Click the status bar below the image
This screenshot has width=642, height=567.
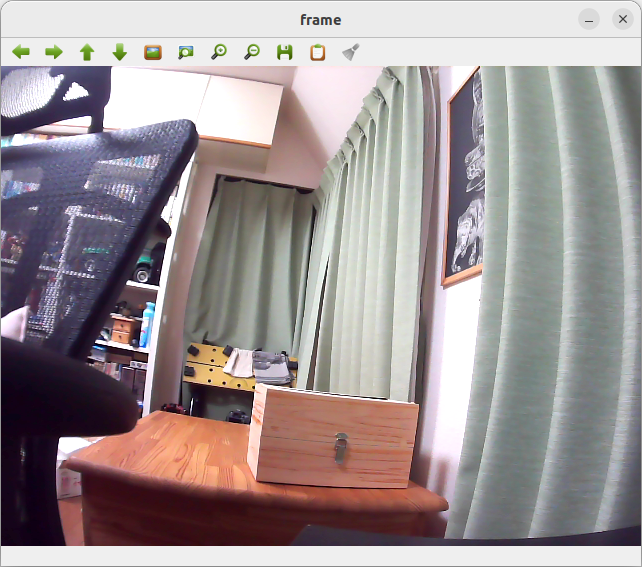tap(320, 555)
